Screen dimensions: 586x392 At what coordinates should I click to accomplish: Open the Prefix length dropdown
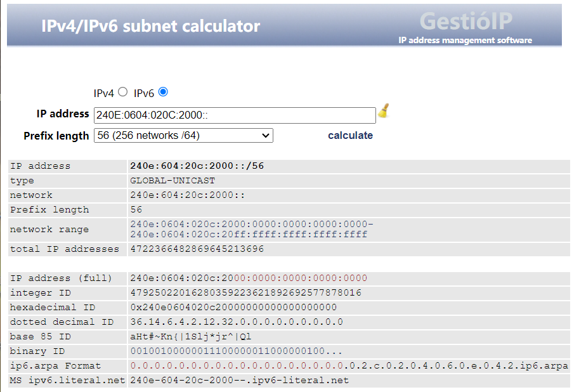(183, 135)
